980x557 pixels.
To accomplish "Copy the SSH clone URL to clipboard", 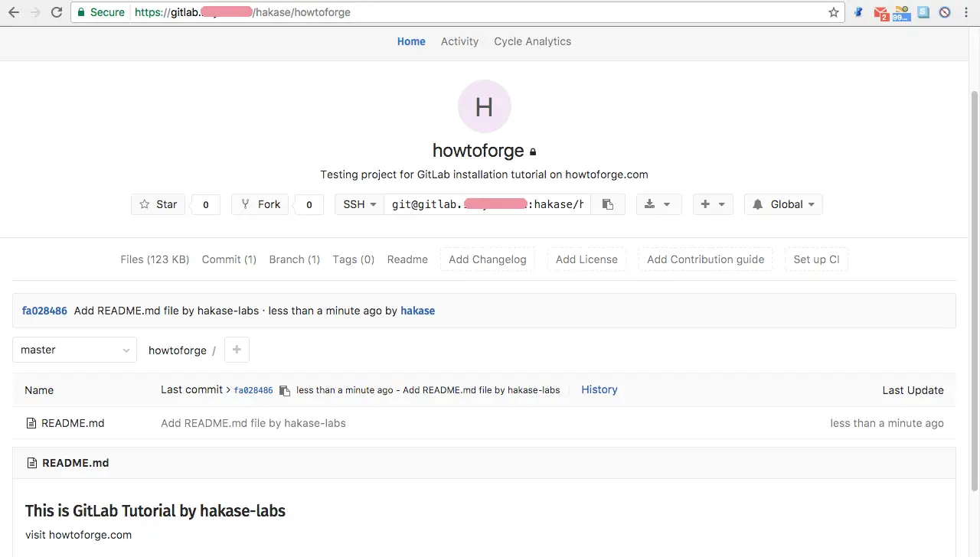I will (x=608, y=204).
